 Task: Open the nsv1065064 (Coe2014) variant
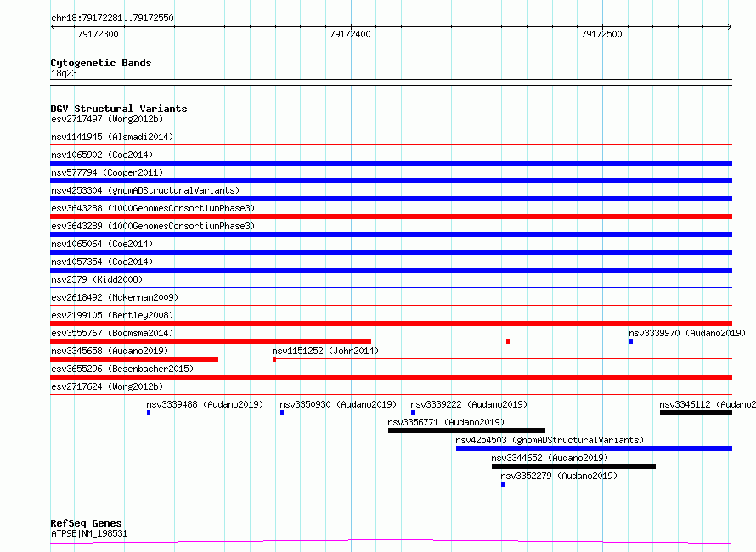click(x=102, y=244)
